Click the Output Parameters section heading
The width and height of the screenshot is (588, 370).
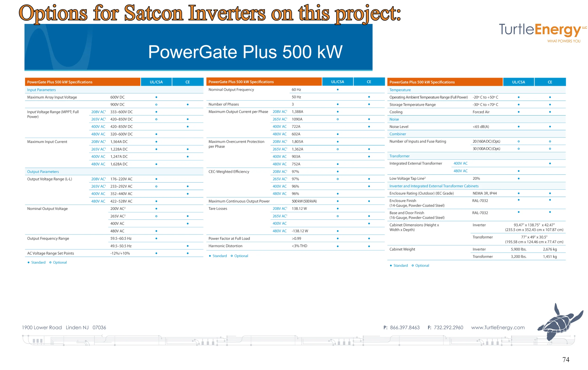(x=43, y=172)
